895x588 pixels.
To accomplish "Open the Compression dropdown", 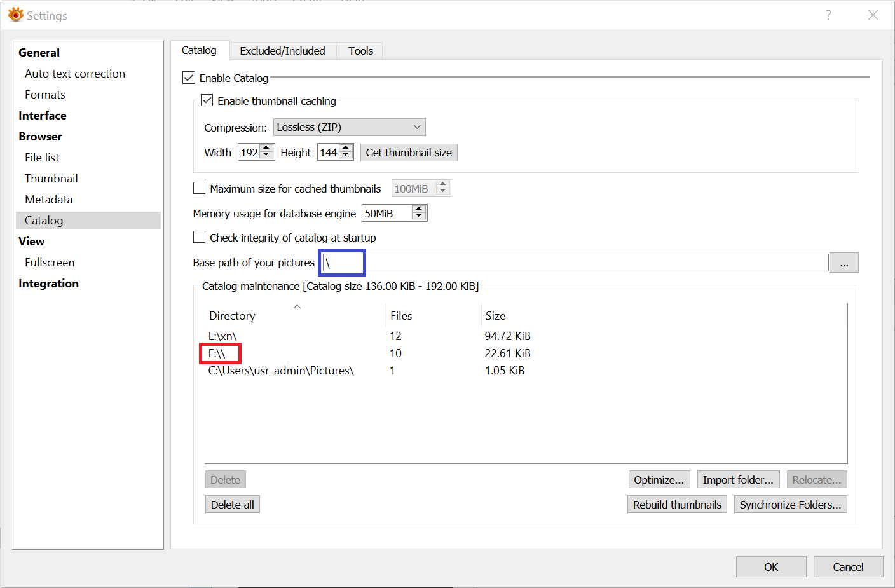I will click(350, 127).
